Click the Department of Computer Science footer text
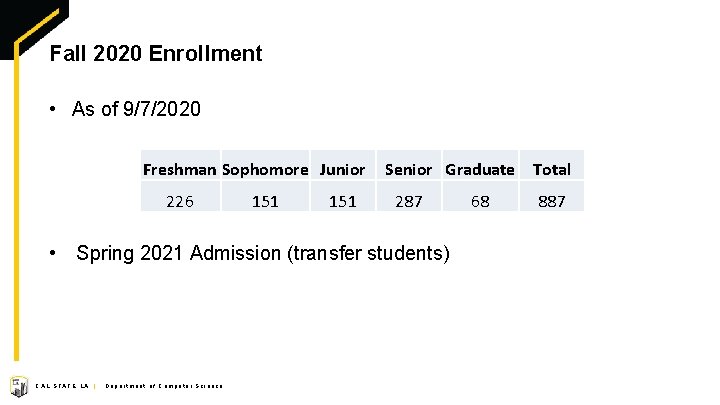The width and height of the screenshot is (720, 405). pyautogui.click(x=164, y=386)
